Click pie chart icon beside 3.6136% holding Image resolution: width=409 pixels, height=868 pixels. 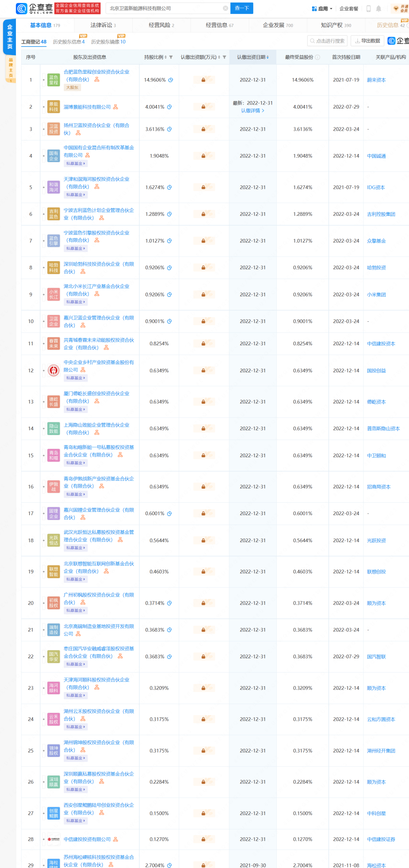(169, 129)
